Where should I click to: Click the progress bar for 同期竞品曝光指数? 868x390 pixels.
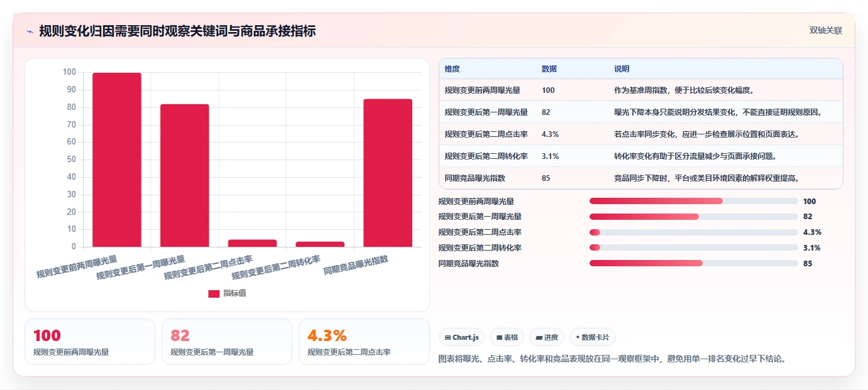694,263
